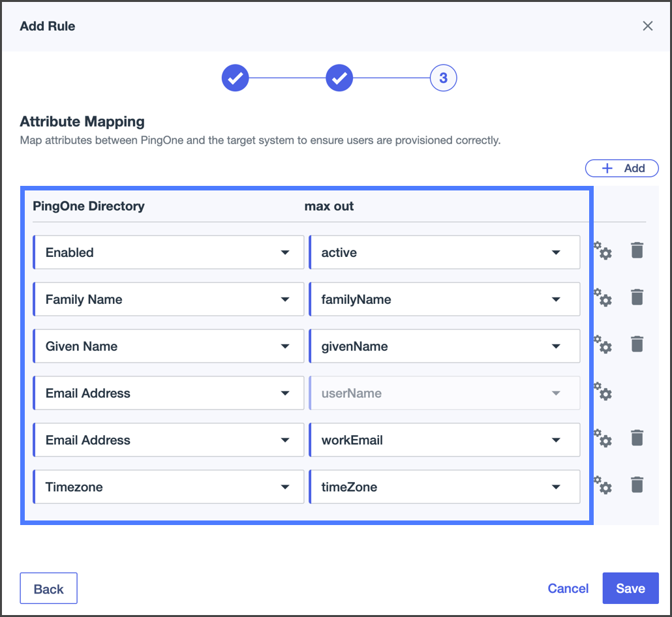Expand the workEmail target attribute dropdown

[444, 440]
